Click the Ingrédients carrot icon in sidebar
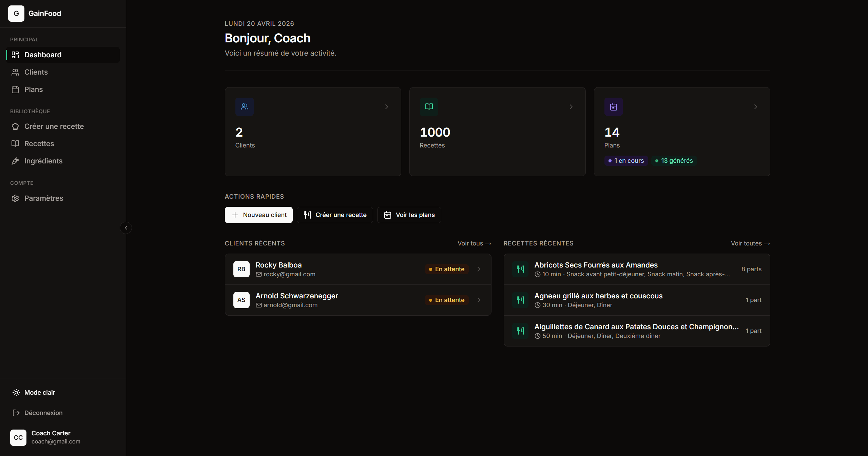 (x=15, y=161)
